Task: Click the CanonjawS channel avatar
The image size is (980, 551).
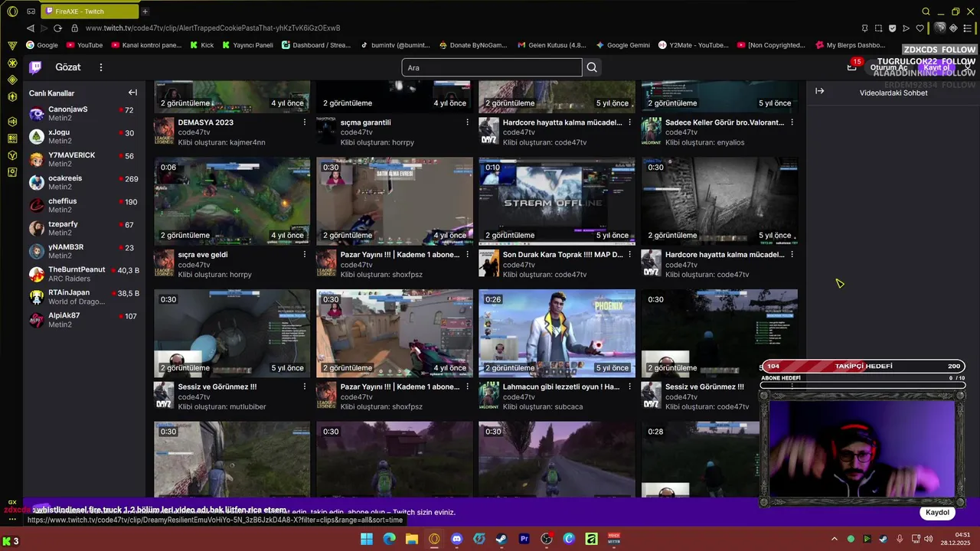Action: tap(37, 114)
